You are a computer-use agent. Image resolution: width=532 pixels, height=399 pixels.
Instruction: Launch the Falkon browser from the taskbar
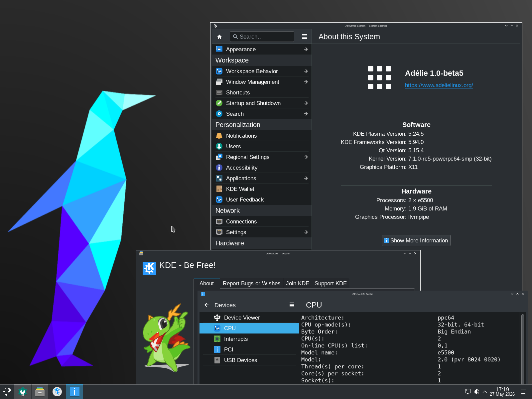click(57, 392)
